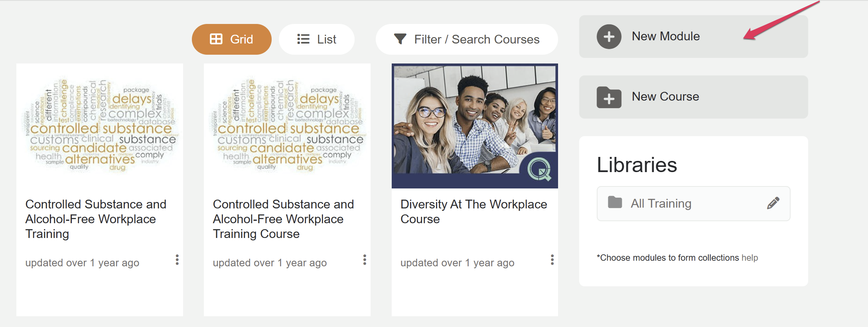Click the list layout icon
The image size is (868, 327).
click(x=303, y=39)
